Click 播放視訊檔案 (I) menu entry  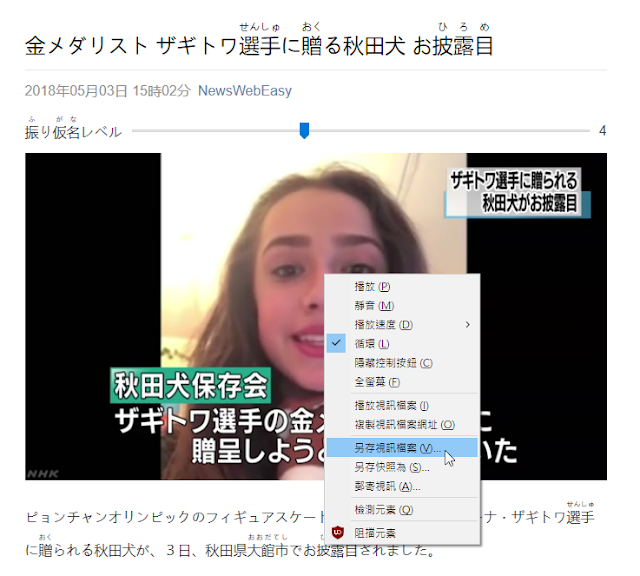(402, 405)
